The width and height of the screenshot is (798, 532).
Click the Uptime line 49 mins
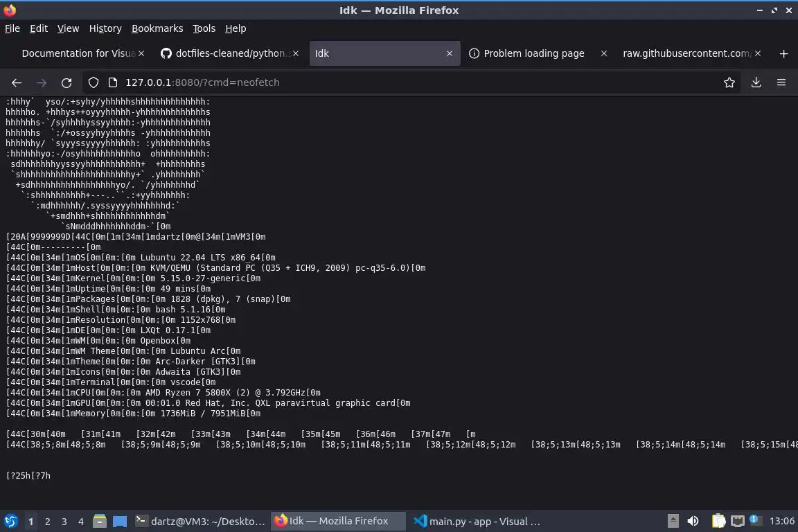pyautogui.click(x=108, y=289)
